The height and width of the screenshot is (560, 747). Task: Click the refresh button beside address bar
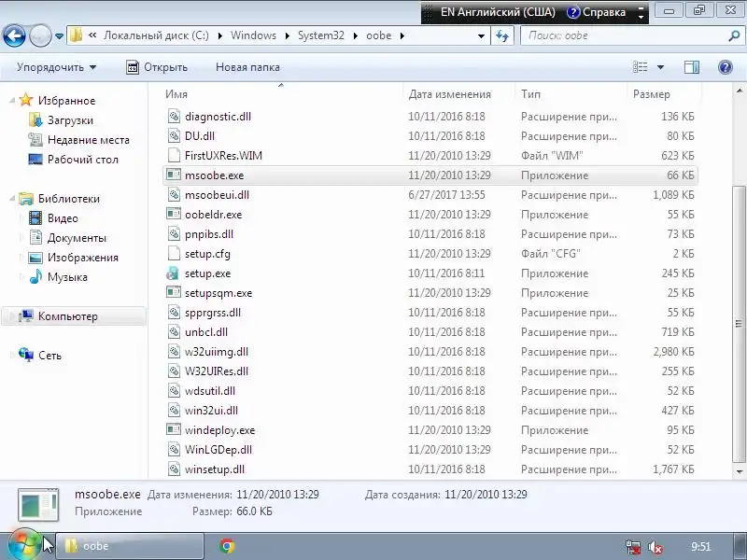pyautogui.click(x=502, y=35)
